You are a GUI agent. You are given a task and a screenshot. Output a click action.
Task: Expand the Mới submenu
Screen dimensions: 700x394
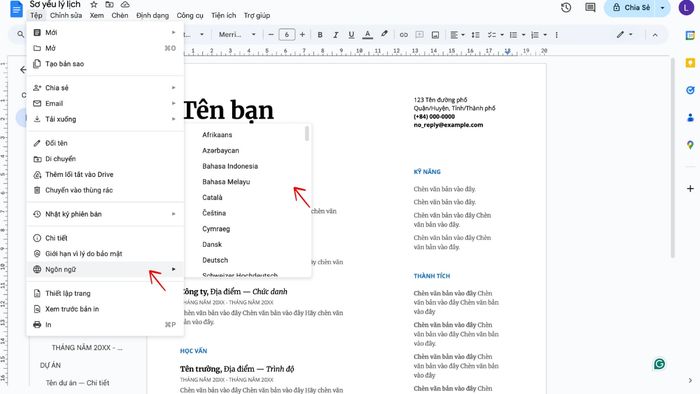point(105,32)
